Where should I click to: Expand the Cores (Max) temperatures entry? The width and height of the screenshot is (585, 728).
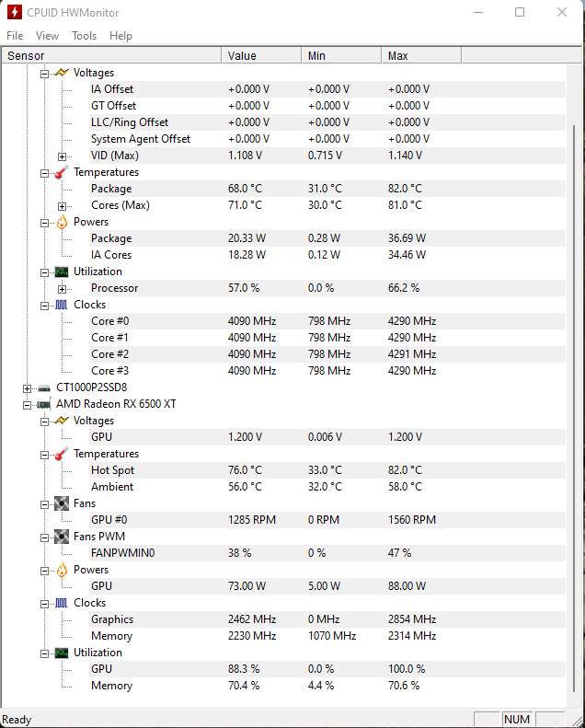(x=62, y=206)
